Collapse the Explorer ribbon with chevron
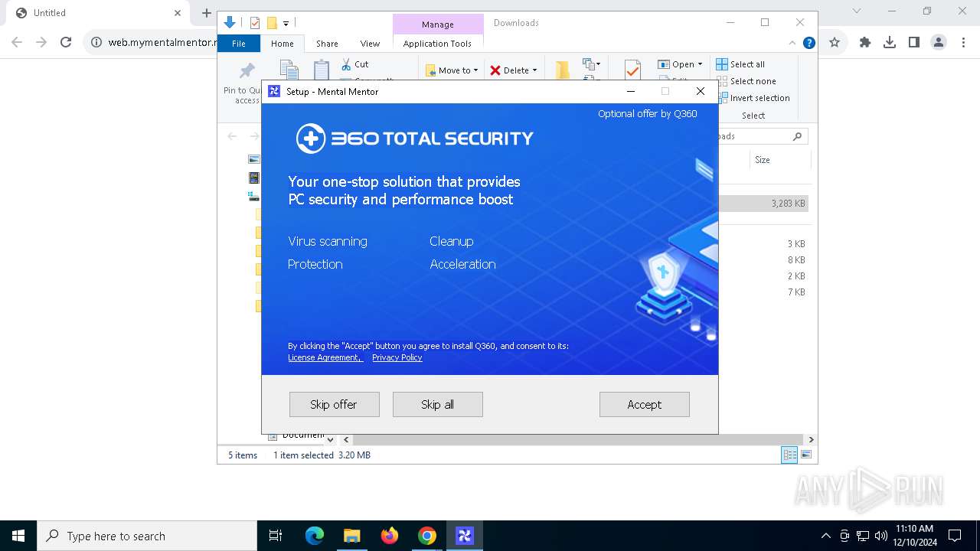 coord(792,43)
